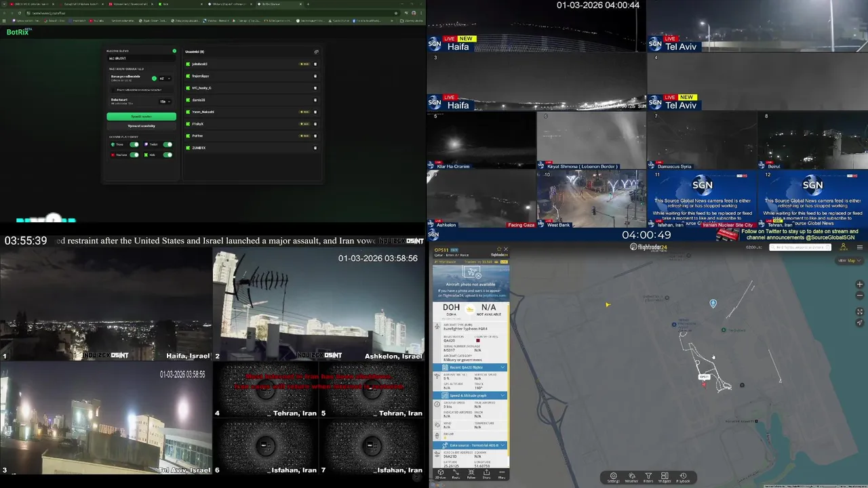Select participant Putf1xx row
Screen dimensions: 868x488
pyautogui.click(x=252, y=136)
